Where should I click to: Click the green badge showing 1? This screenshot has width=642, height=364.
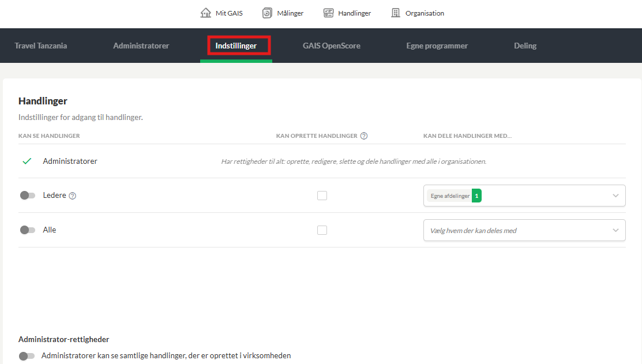pyautogui.click(x=476, y=196)
